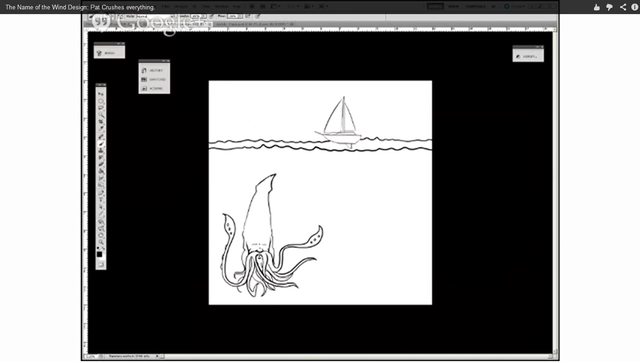Click the video share icon

623,7
